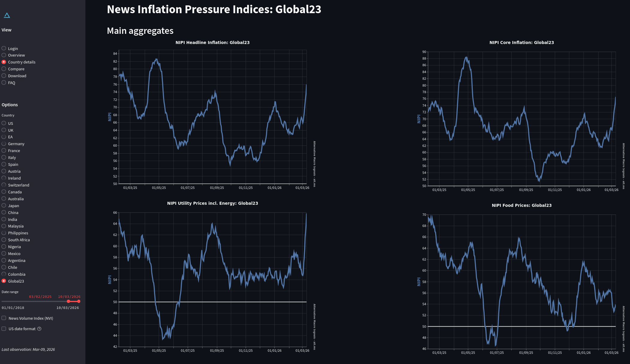Image resolution: width=630 pixels, height=364 pixels.
Task: Click the NIPI Headline Inflation chart
Action: tap(212, 117)
